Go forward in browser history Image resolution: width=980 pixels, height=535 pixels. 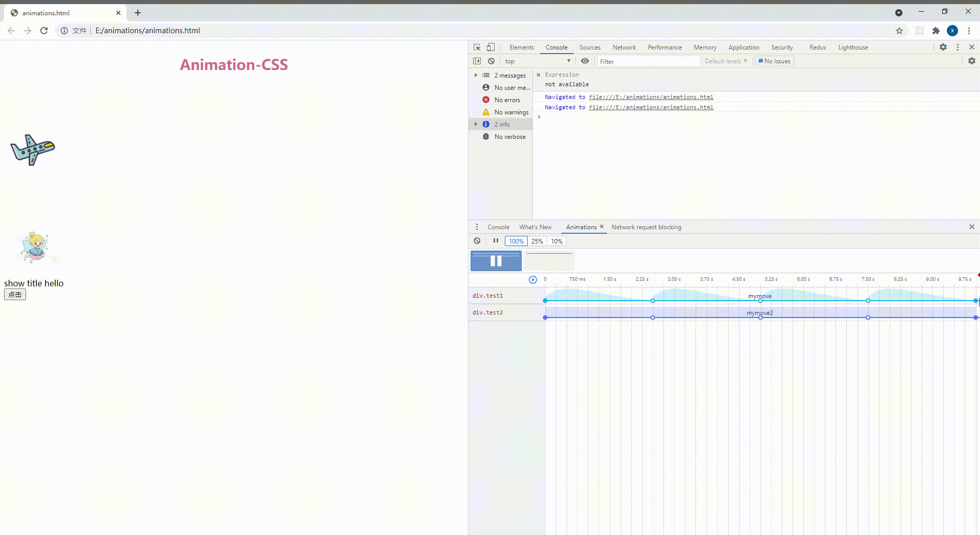(28, 31)
